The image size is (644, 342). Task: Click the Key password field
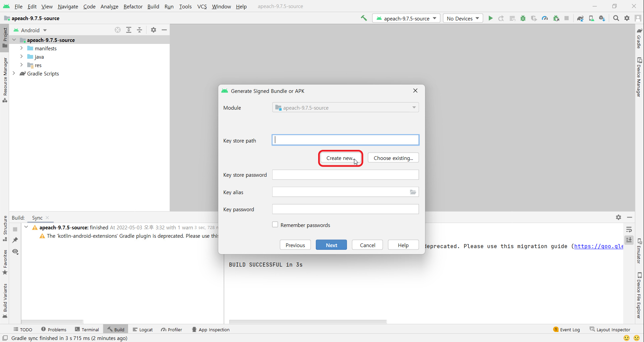(345, 209)
